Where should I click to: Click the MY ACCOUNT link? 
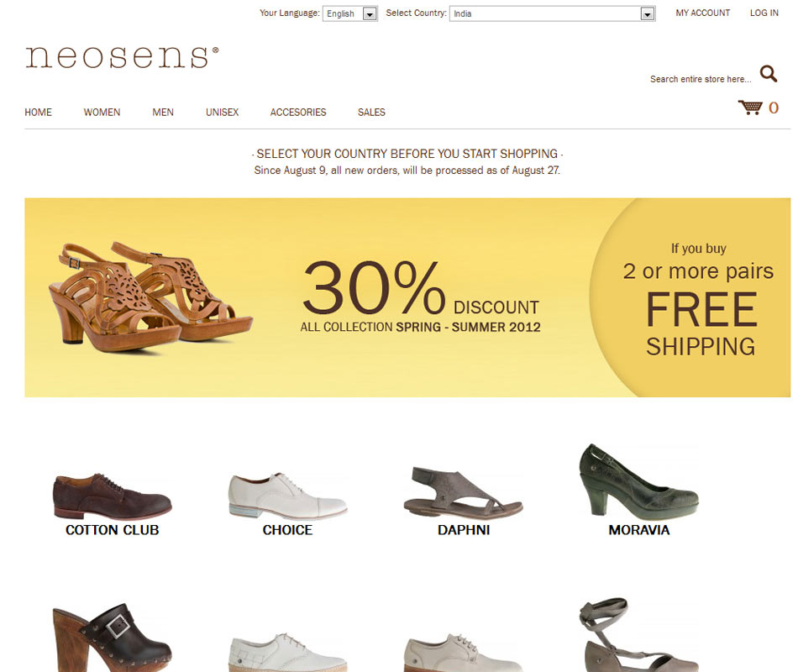tap(703, 13)
